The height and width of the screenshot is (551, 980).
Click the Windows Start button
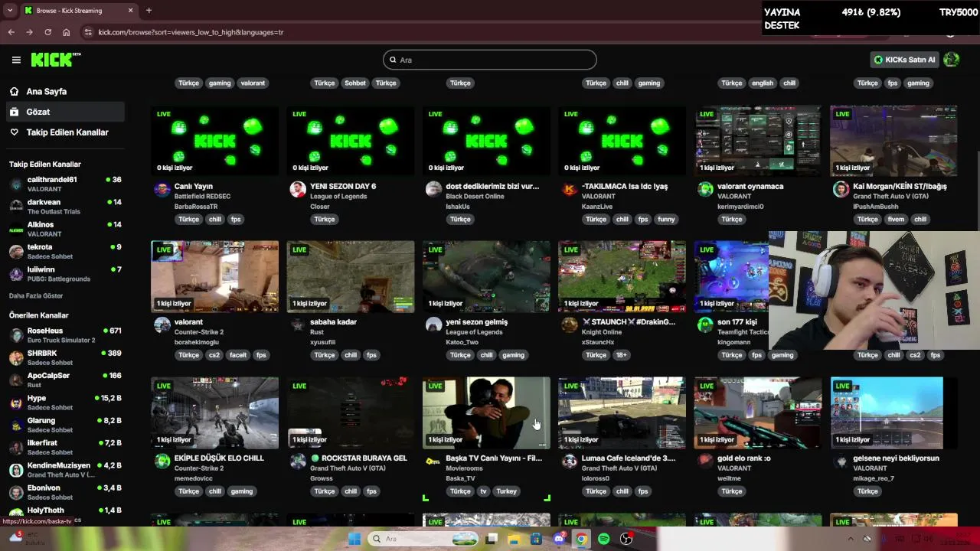tap(354, 539)
